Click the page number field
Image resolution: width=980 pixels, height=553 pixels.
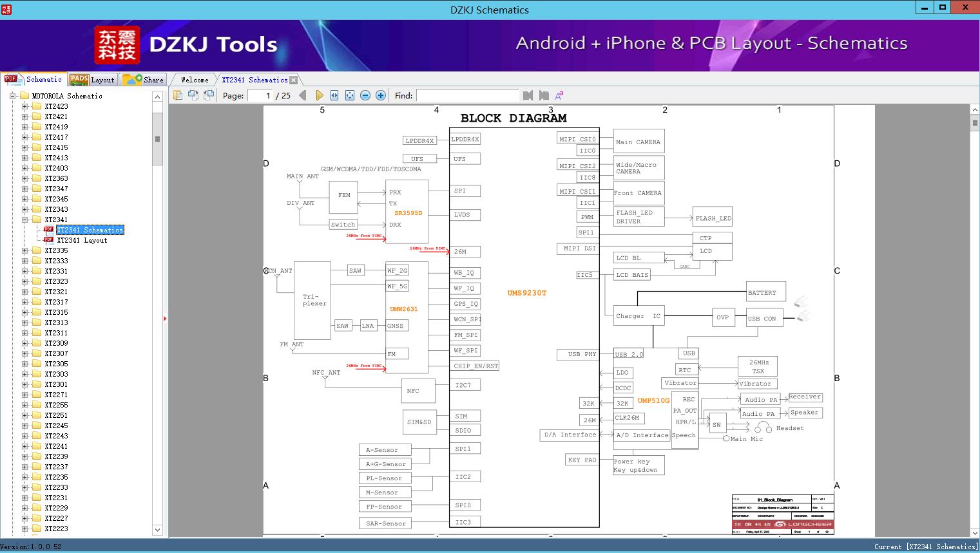pyautogui.click(x=260, y=95)
